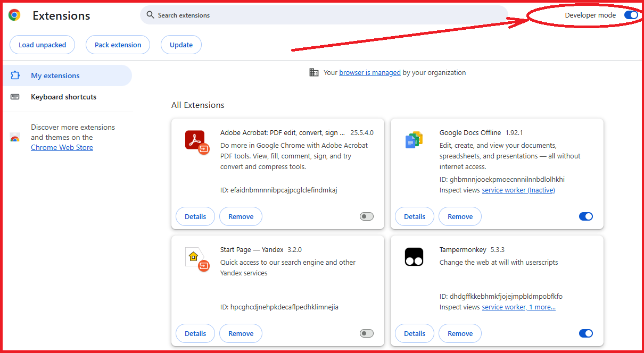Click the Google Docs Offline extension icon
Image resolution: width=644 pixels, height=353 pixels.
(414, 140)
